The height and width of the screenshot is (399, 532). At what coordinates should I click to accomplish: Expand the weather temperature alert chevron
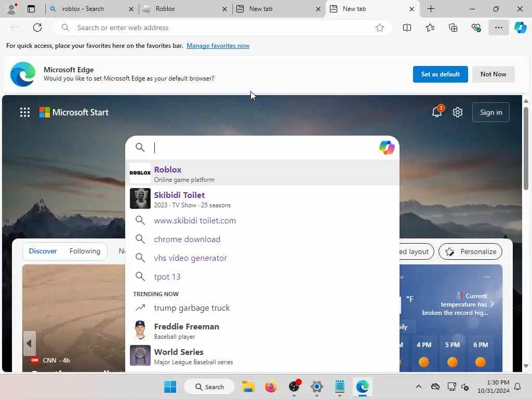pos(492,304)
